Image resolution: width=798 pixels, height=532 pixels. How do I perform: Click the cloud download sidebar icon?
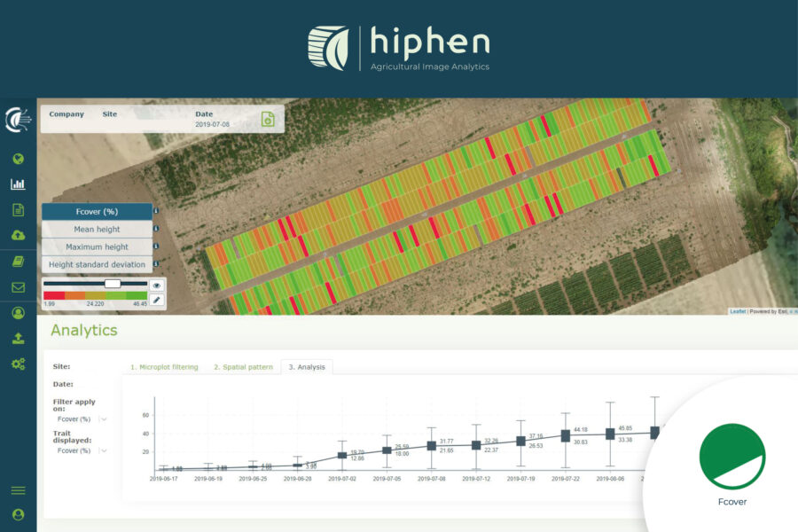pos(20,232)
